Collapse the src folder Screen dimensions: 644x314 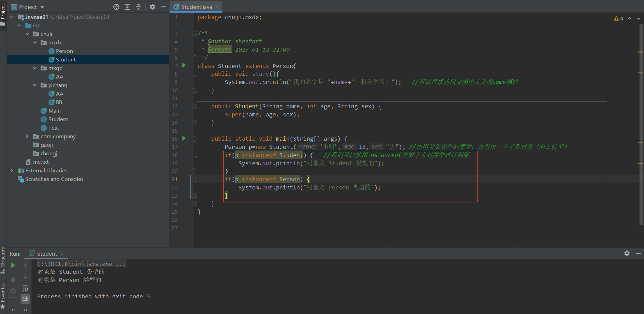click(x=20, y=25)
